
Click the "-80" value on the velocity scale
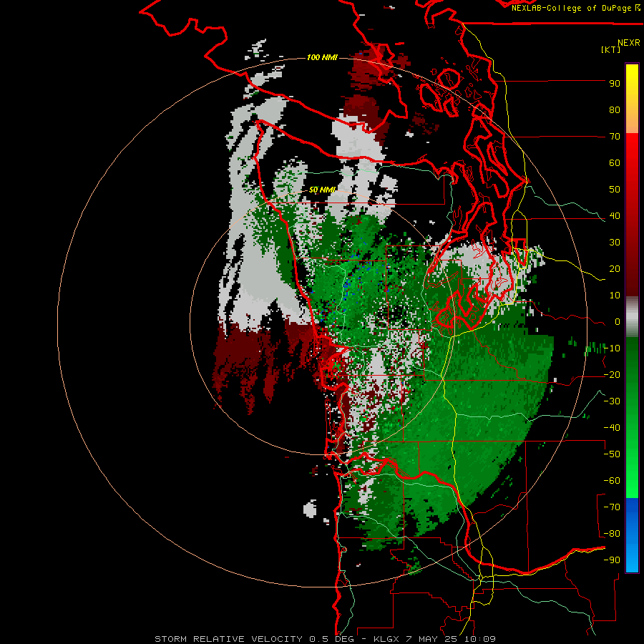(x=612, y=534)
